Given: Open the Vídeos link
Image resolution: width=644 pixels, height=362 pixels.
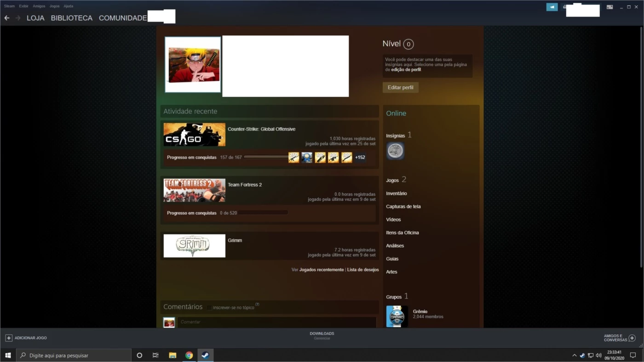Looking at the screenshot, I should [x=393, y=220].
